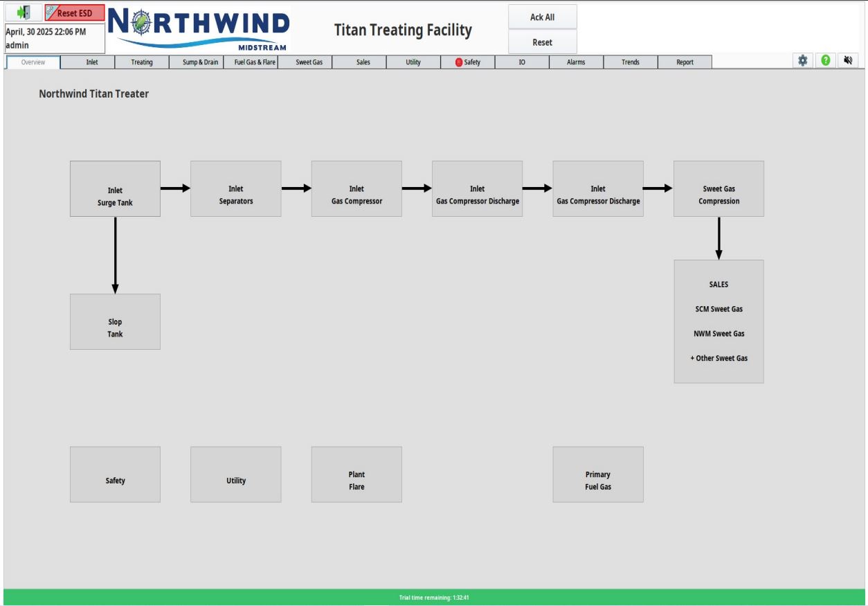Open the Primary Fuel Gas block
Image resolution: width=868 pixels, height=606 pixels.
[x=598, y=474]
